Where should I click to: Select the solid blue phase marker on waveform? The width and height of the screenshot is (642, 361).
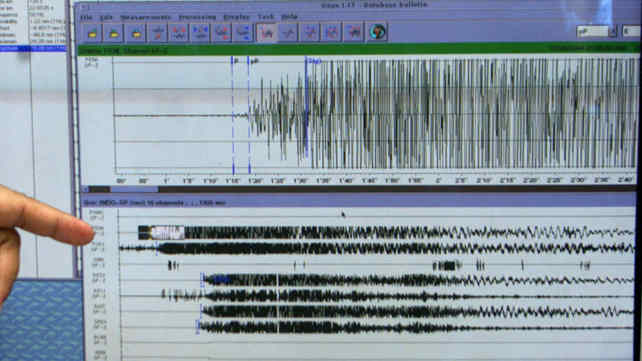point(306,107)
